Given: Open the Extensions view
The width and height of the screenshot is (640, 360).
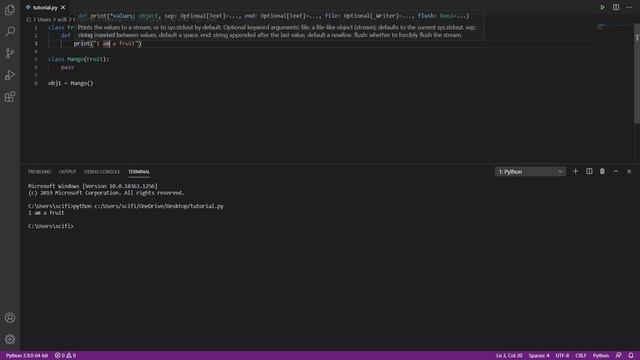Looking at the screenshot, I should tap(10, 97).
